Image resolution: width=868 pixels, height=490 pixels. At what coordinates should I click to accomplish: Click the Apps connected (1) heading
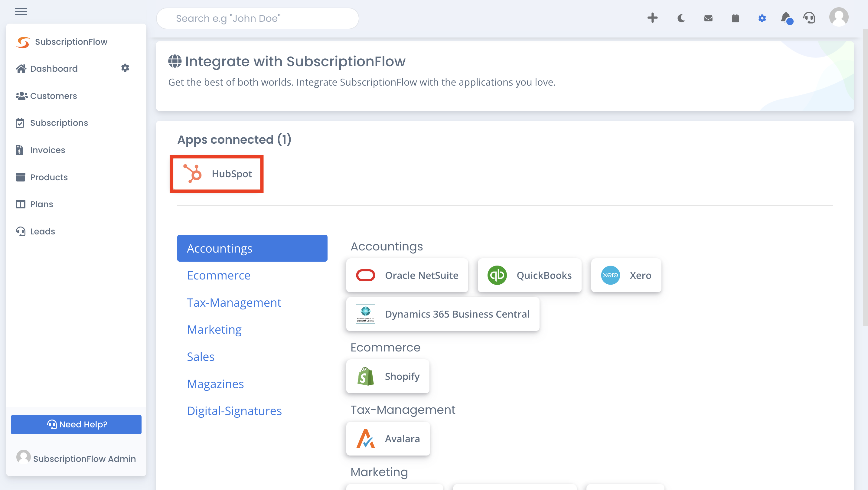[234, 139]
